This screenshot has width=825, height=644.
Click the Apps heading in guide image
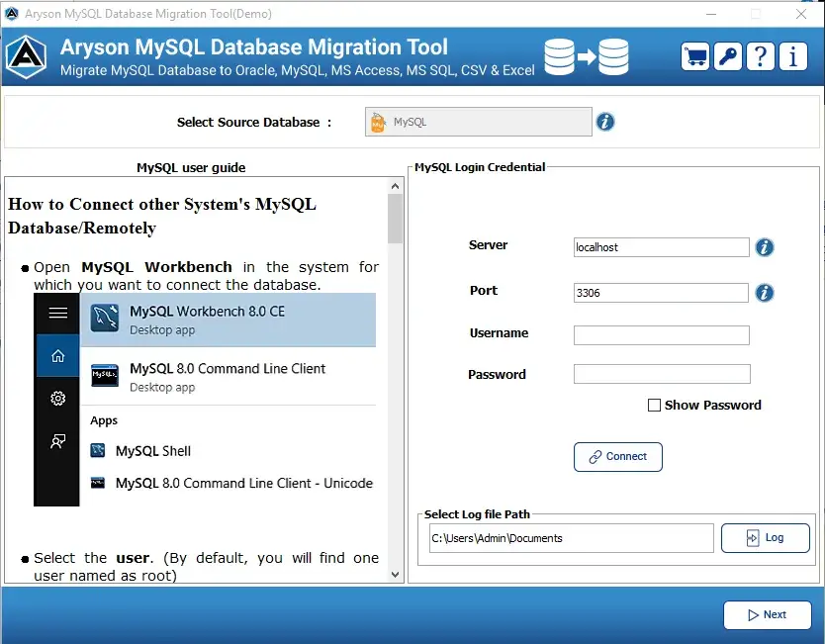104,420
